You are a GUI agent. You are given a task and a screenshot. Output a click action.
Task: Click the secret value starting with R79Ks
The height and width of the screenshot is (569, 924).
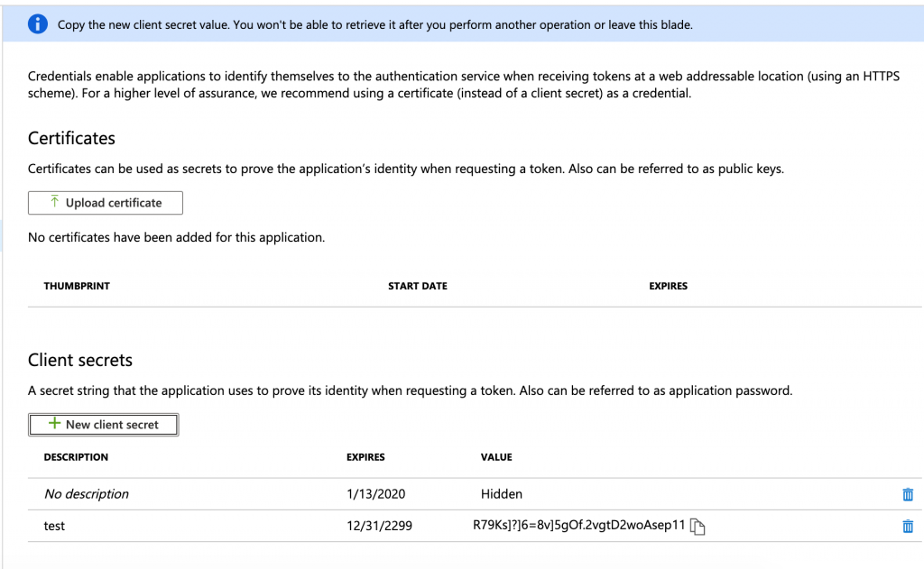click(x=579, y=525)
